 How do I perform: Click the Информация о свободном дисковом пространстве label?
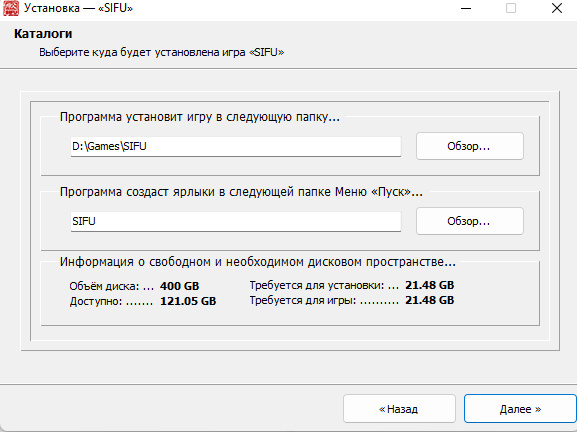click(258, 262)
